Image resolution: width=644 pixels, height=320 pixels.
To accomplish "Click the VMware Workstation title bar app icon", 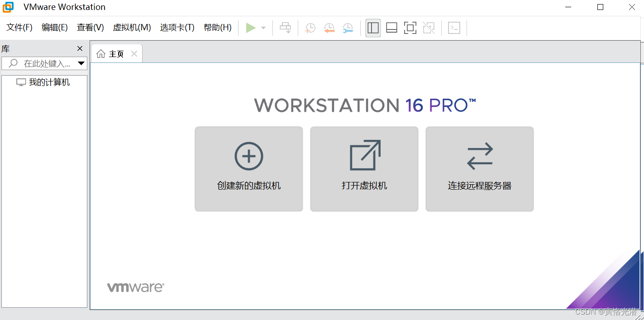I will point(8,7).
